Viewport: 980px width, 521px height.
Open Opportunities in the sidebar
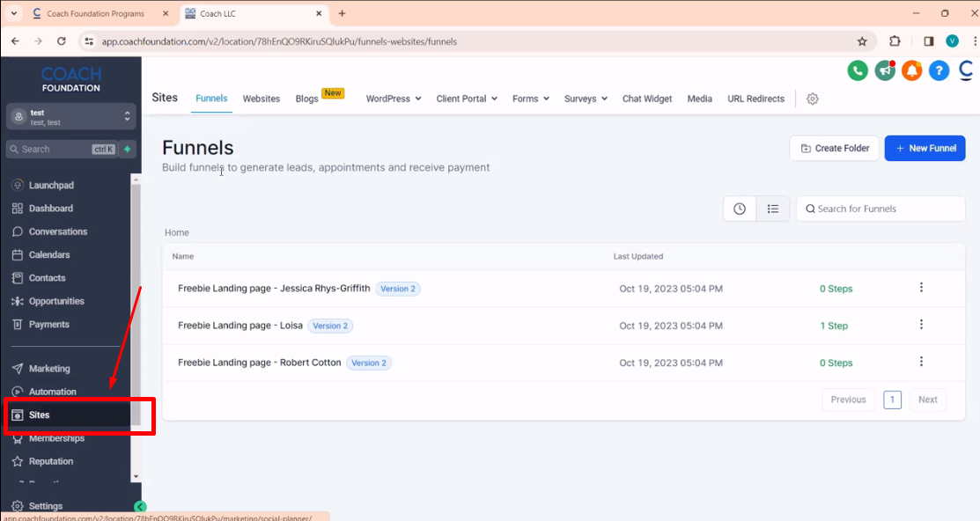pyautogui.click(x=48, y=300)
